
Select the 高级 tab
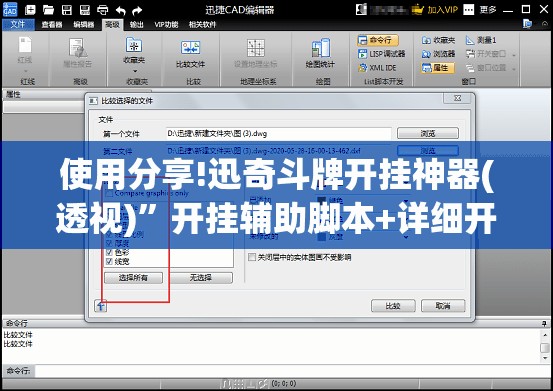click(x=112, y=24)
